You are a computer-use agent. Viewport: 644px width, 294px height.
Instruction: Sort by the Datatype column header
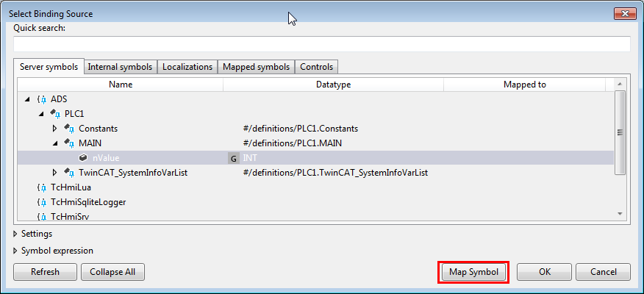click(x=333, y=85)
